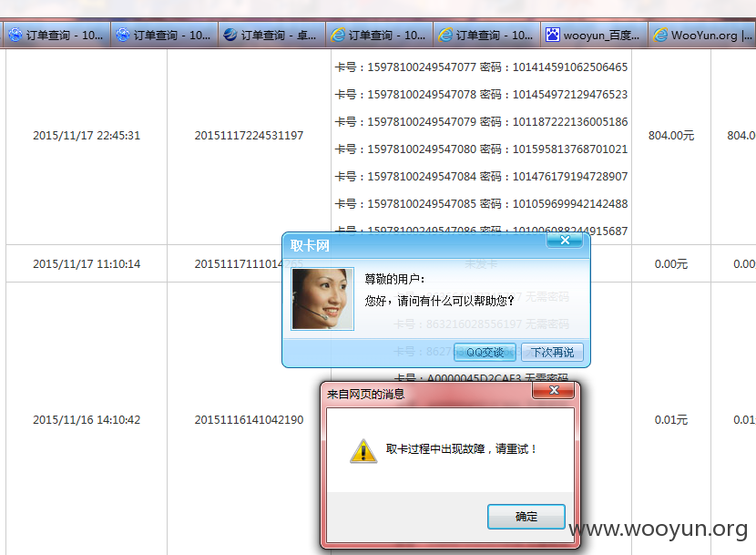Click the IE icon on the fourth 订单查询 tab
This screenshot has width=756, height=555.
pos(338,35)
